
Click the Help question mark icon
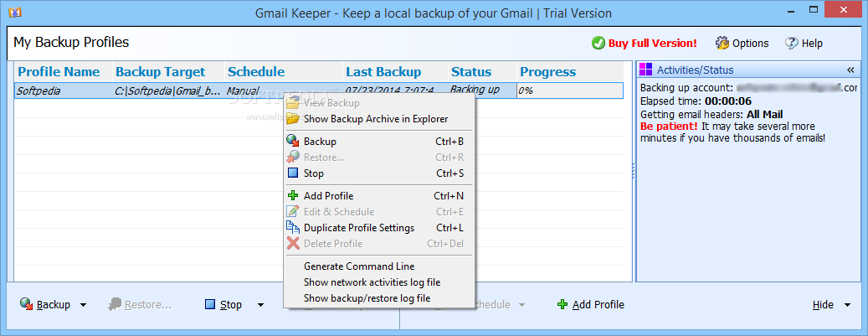[x=792, y=44]
